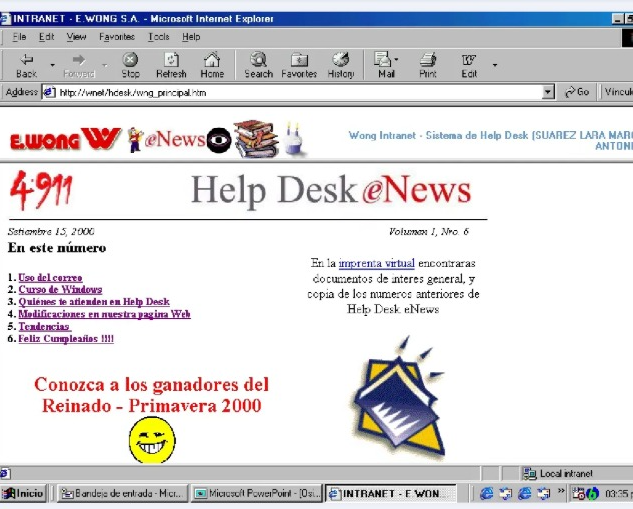Click the Local intranet zone indicator
Image resolution: width=633 pixels, height=509 pixels.
[x=559, y=473]
